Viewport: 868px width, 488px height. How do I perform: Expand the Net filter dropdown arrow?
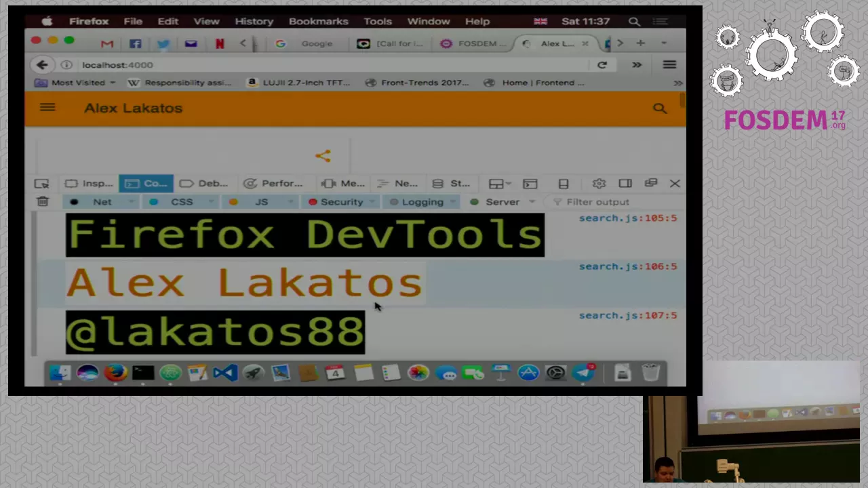click(x=132, y=202)
